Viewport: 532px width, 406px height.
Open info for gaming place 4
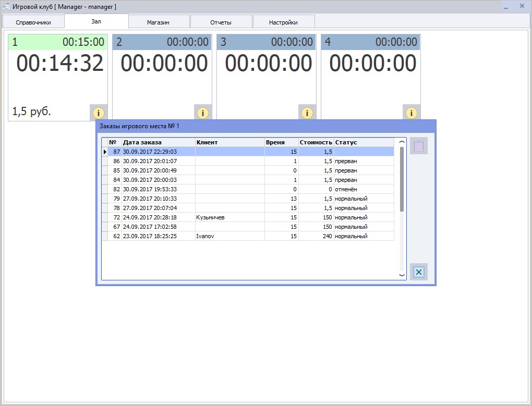point(411,113)
